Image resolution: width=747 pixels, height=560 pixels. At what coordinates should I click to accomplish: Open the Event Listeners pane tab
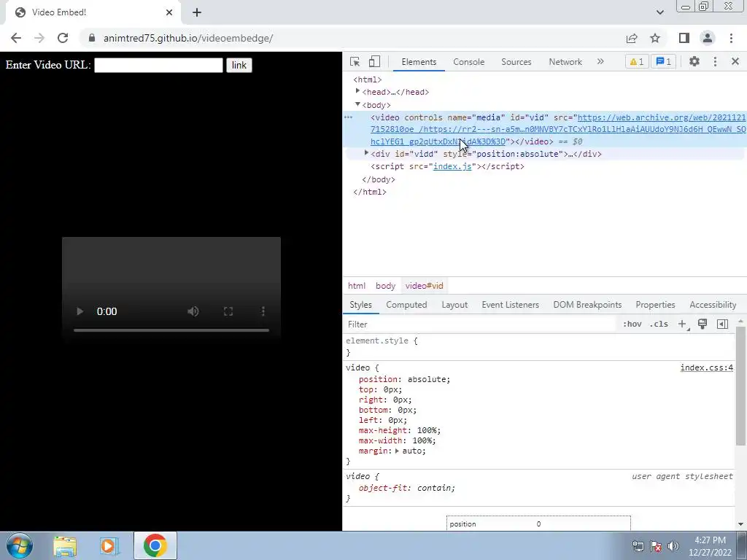pyautogui.click(x=510, y=305)
